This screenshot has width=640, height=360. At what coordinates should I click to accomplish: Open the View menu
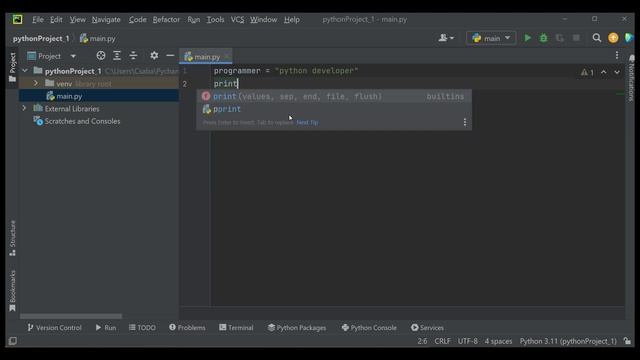(x=78, y=20)
